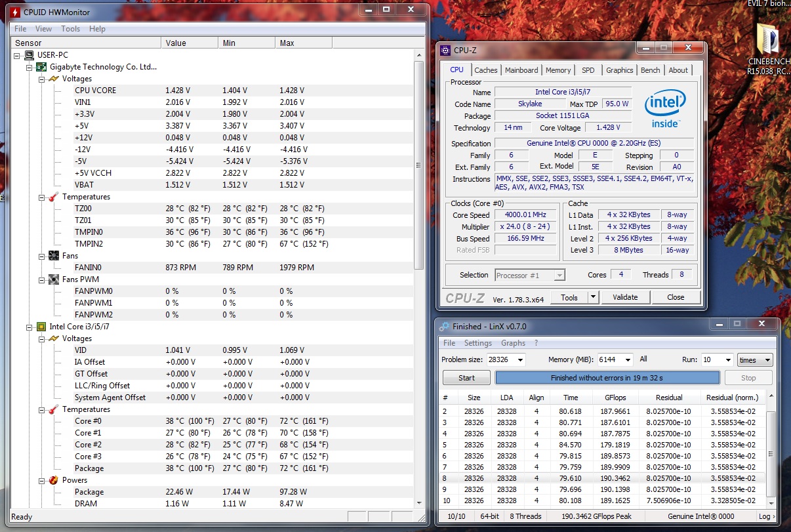Select the Core #0 temperature row

213,421
